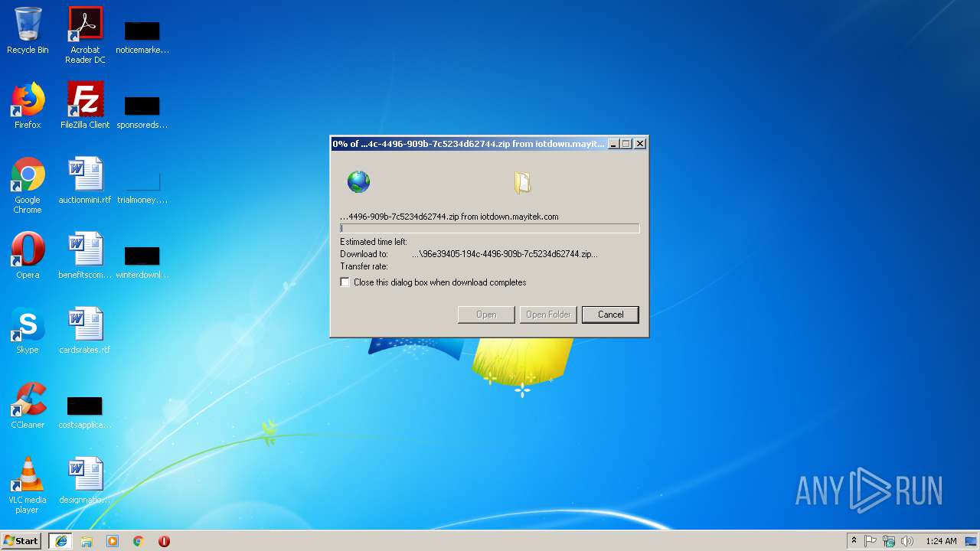Click the disabled Open button
980x551 pixels.
point(486,315)
